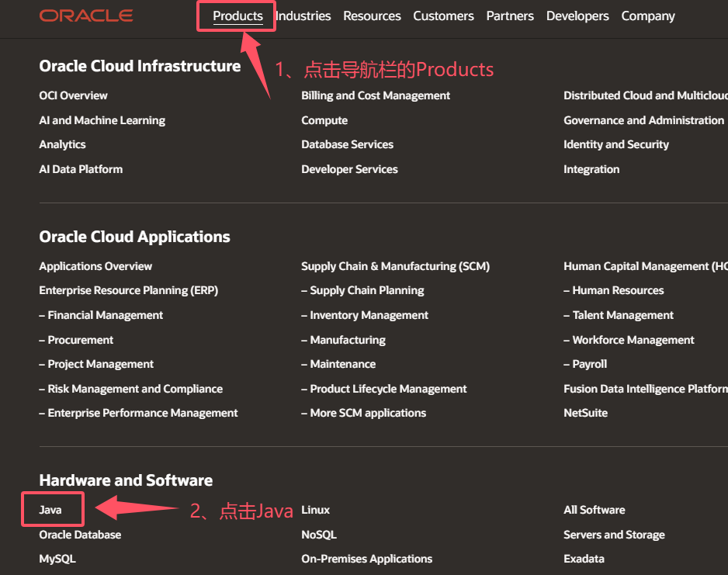Open the NoSQL link
Image resolution: width=728 pixels, height=575 pixels.
click(319, 535)
